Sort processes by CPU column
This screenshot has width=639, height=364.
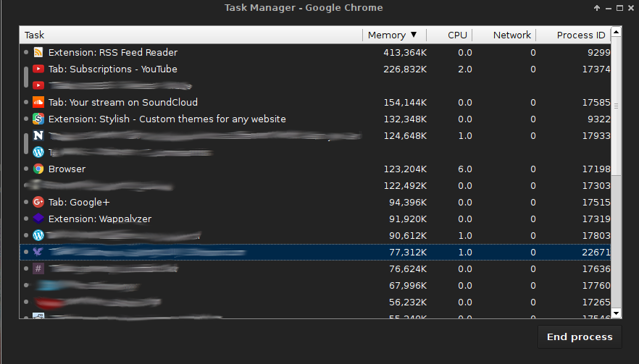tap(457, 35)
